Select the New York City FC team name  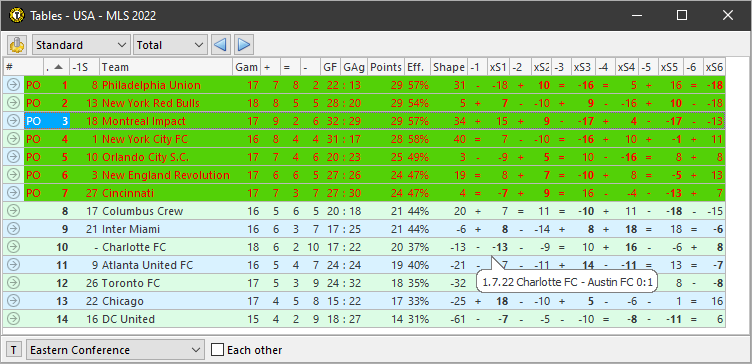145,139
